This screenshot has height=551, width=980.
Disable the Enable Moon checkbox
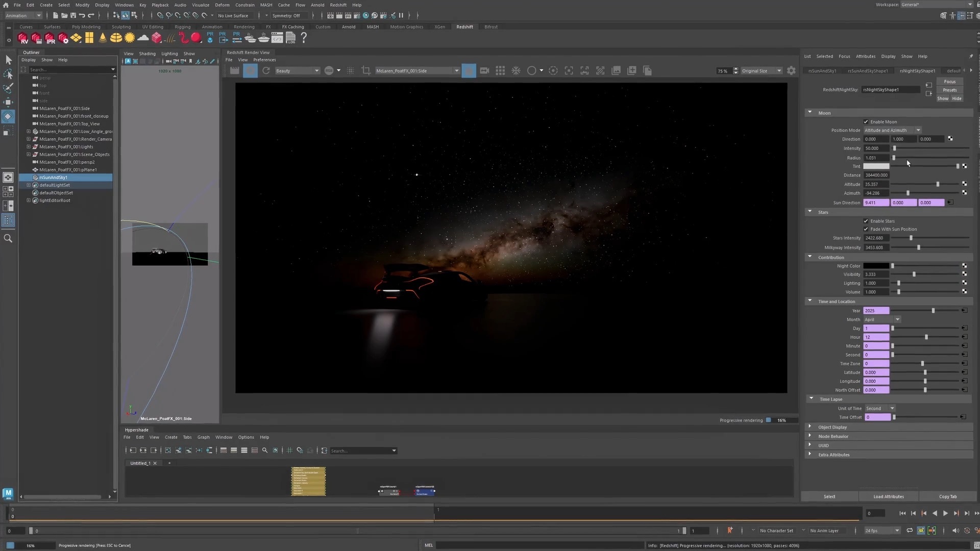click(866, 121)
